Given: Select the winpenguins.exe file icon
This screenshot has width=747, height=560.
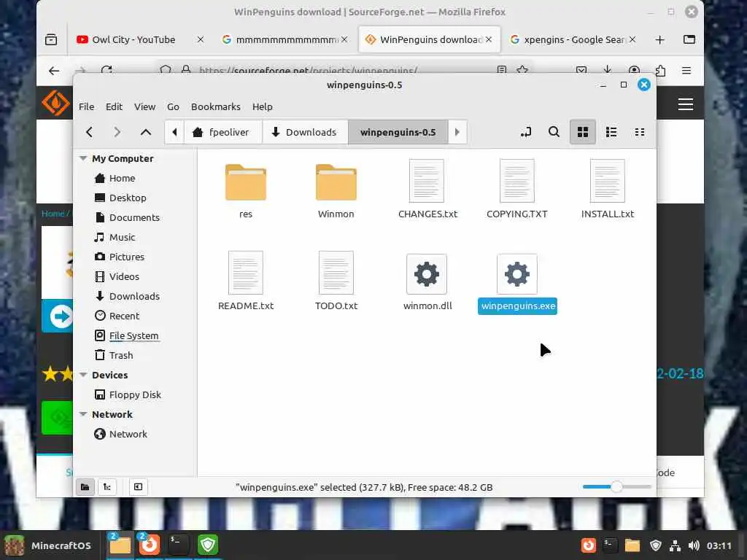Looking at the screenshot, I should [517, 274].
